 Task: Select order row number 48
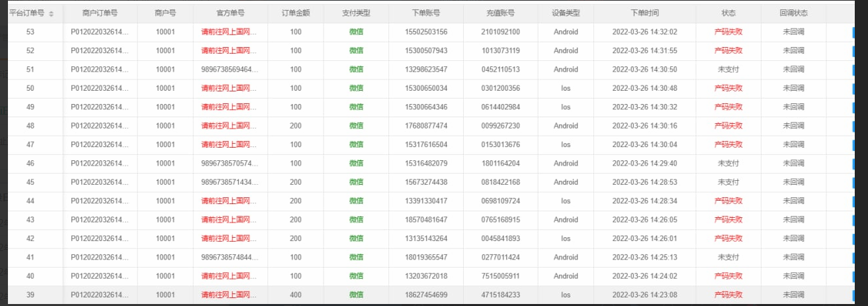(x=30, y=126)
